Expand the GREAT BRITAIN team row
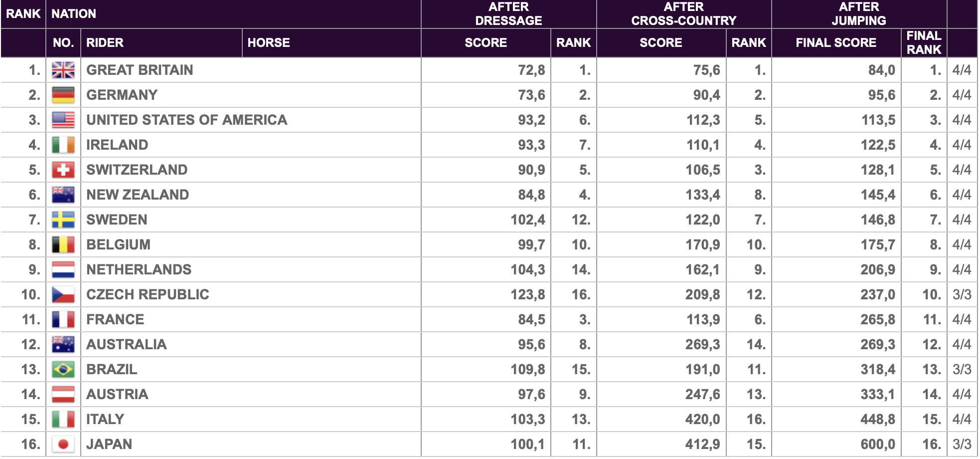 pyautogui.click(x=489, y=70)
